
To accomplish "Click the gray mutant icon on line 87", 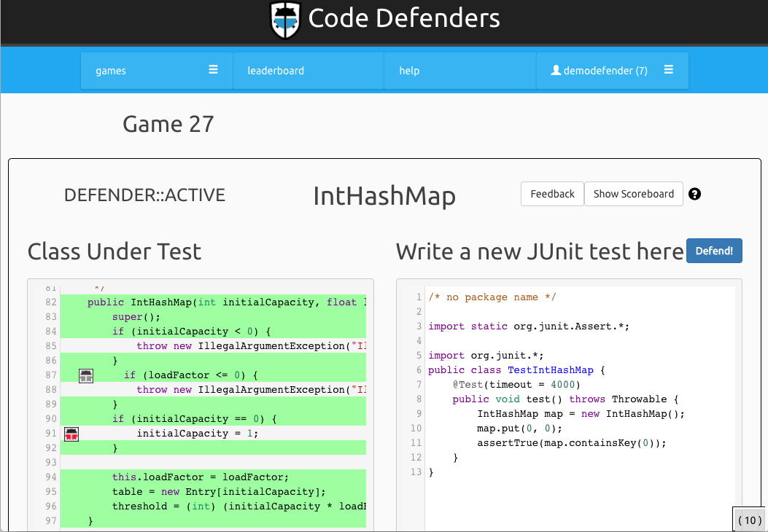I will pyautogui.click(x=86, y=375).
